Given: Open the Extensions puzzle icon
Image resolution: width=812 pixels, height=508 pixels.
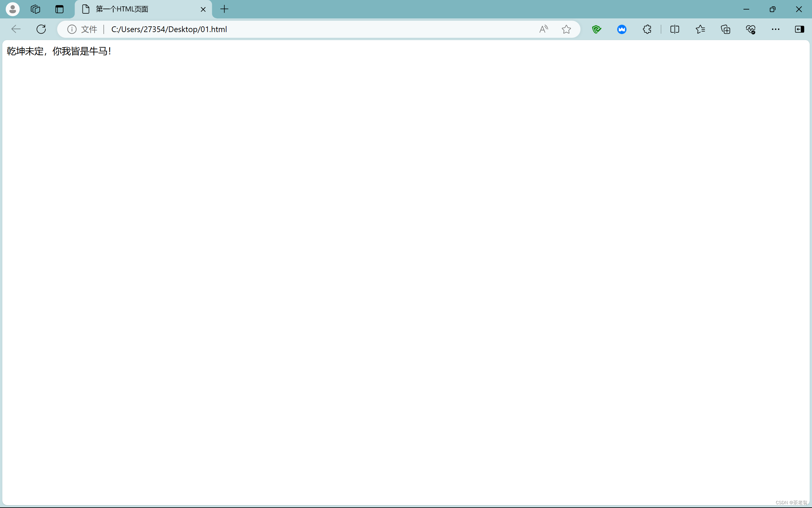Looking at the screenshot, I should 647,29.
